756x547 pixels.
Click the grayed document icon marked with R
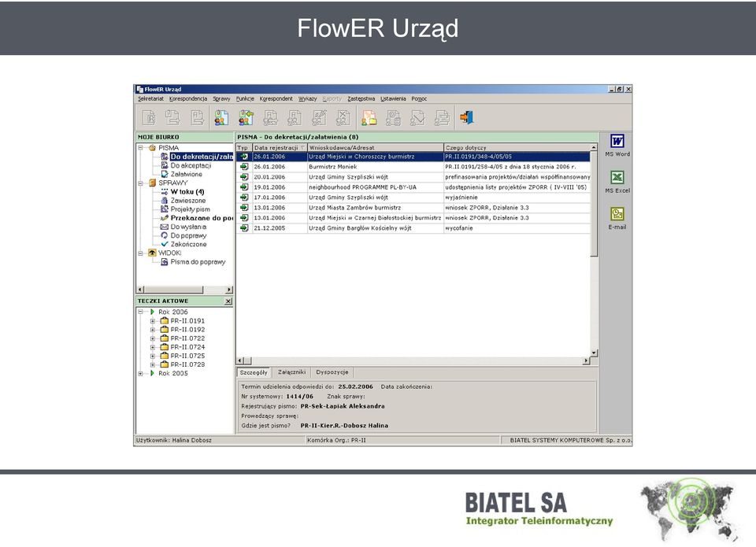(149, 117)
